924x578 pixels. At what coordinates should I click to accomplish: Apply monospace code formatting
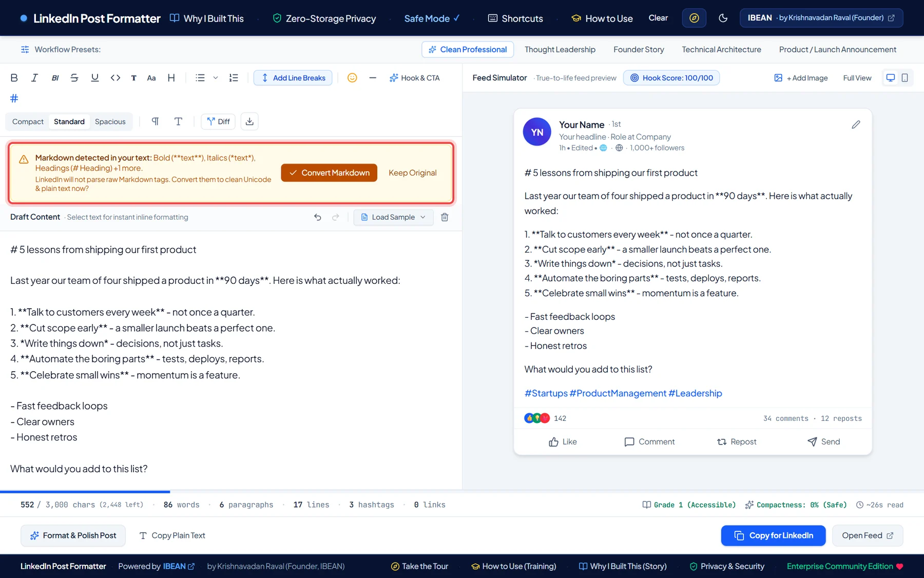(x=115, y=78)
